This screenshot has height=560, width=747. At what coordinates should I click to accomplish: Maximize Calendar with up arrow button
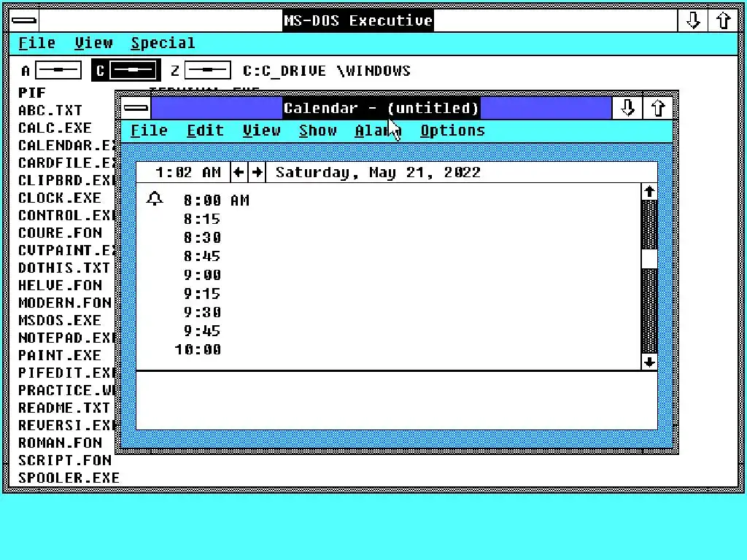coord(658,108)
